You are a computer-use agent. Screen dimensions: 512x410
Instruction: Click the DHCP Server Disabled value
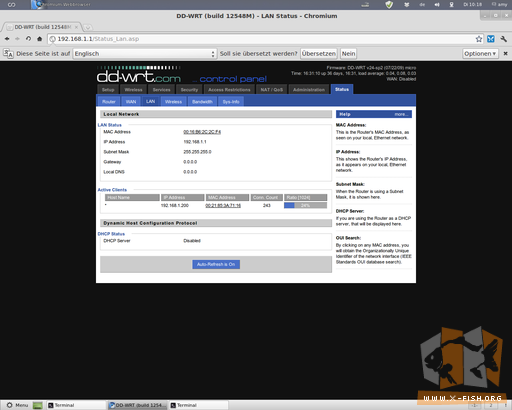tap(192, 241)
